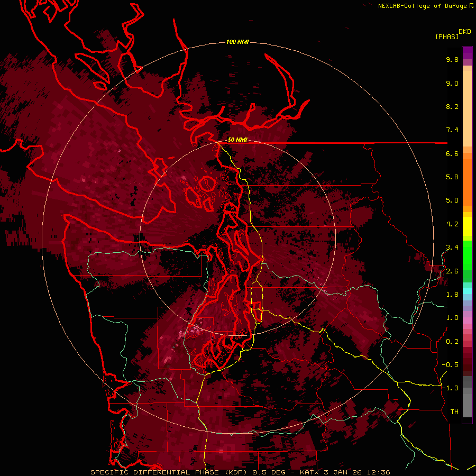Click the 3.4 value on color scale
Image resolution: width=476 pixels, height=476 pixels.
452,248
